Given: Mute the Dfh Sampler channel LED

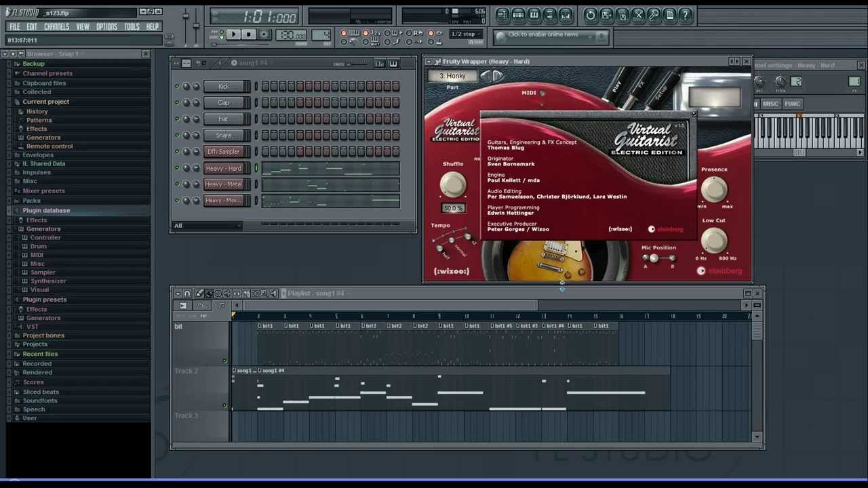Looking at the screenshot, I should (177, 151).
